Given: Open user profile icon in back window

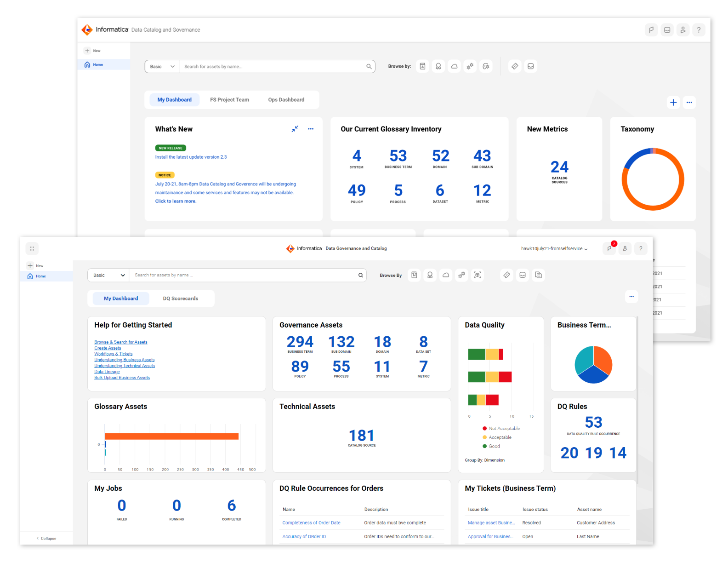Looking at the screenshot, I should click(683, 30).
